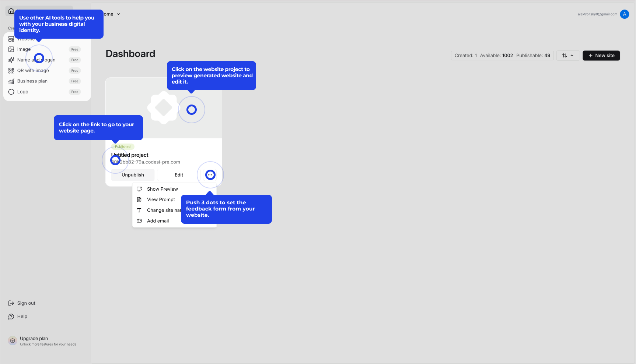Click the QR with image tool
This screenshot has width=636, height=364.
click(34, 70)
